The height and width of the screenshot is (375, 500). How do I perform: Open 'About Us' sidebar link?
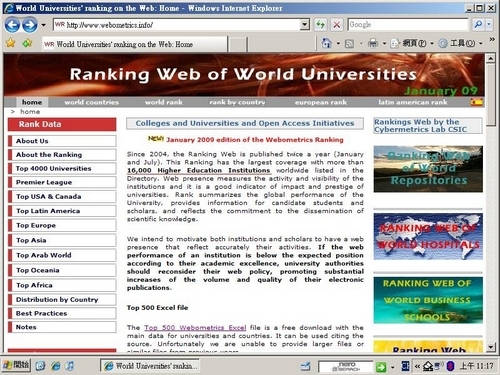(x=62, y=141)
